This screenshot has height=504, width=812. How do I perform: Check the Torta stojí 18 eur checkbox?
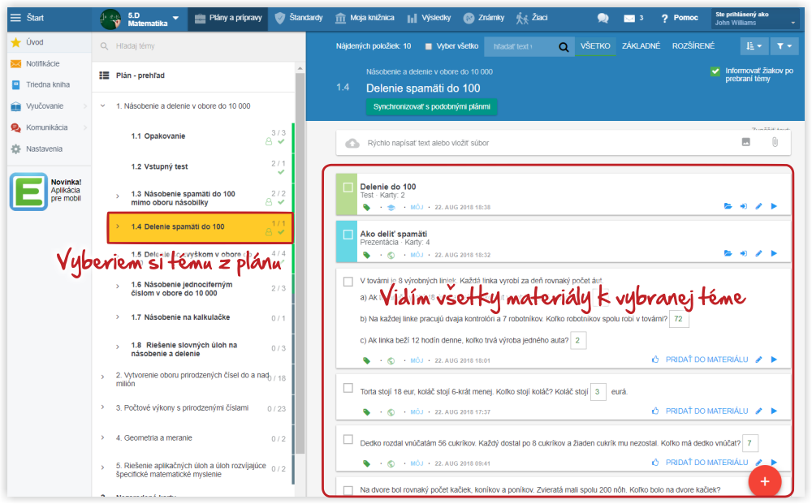coord(348,388)
